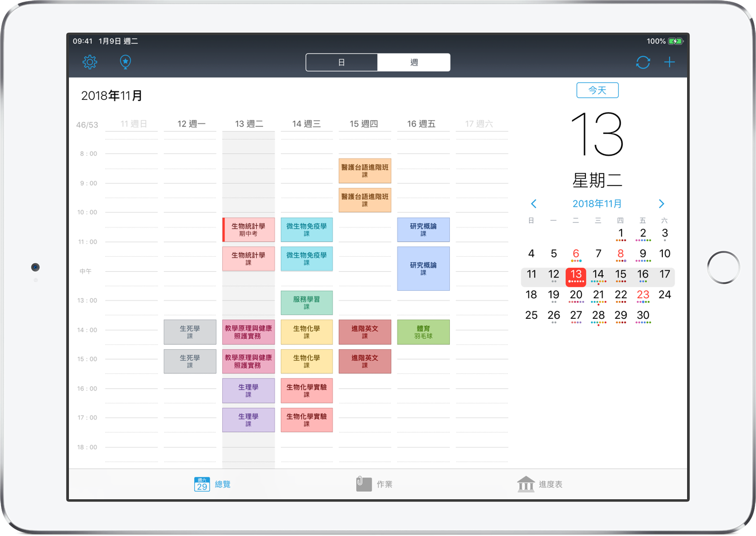The width and height of the screenshot is (756, 536).
Task: Tap the battery indicator in status bar
Action: click(x=676, y=41)
